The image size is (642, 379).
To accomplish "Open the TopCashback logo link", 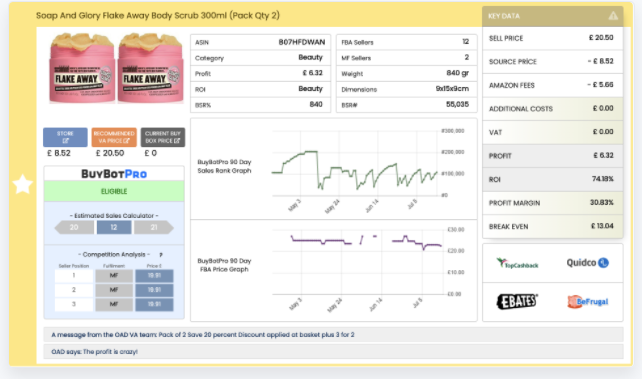I will [x=517, y=263].
